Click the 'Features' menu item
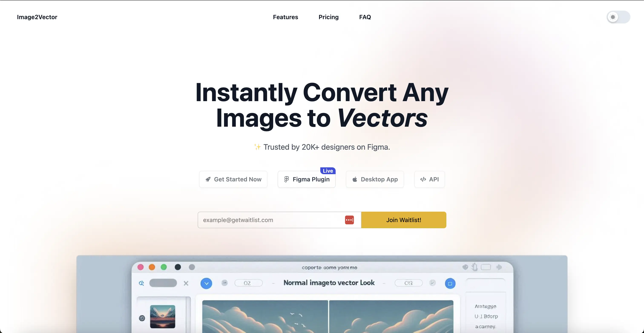This screenshot has width=644, height=333. (285, 17)
